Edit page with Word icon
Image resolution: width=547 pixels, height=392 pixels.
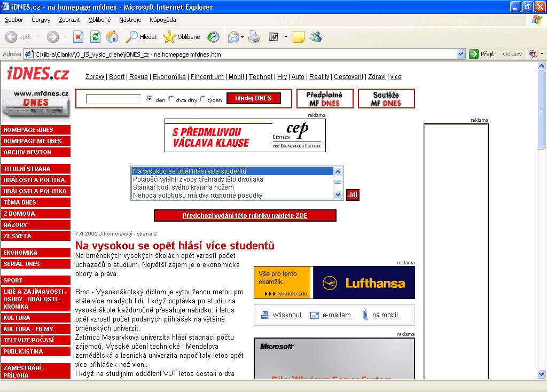[273, 37]
